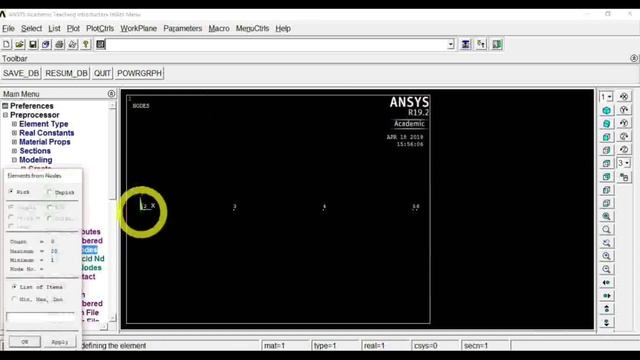This screenshot has height=360, width=640.
Task: Select the Min, Max, Inc radio button
Action: [14, 299]
